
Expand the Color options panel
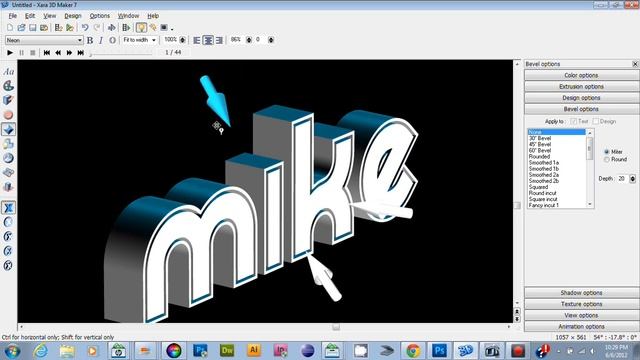581,76
